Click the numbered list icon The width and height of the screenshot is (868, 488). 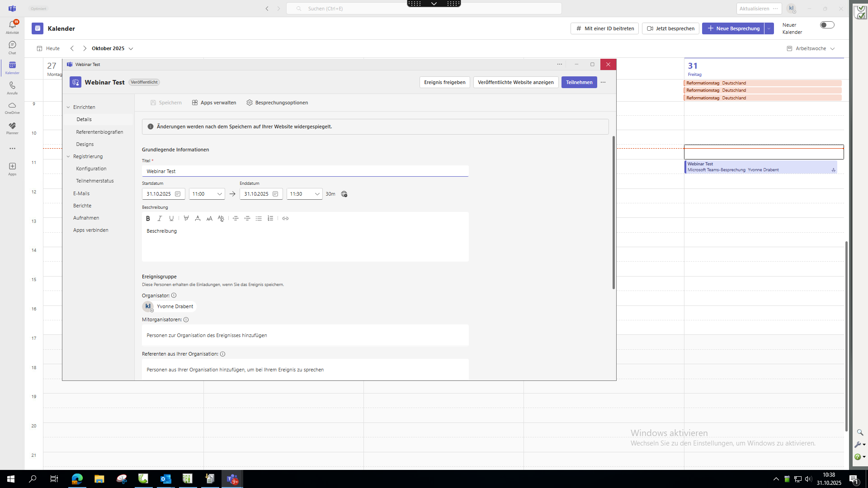click(x=270, y=218)
